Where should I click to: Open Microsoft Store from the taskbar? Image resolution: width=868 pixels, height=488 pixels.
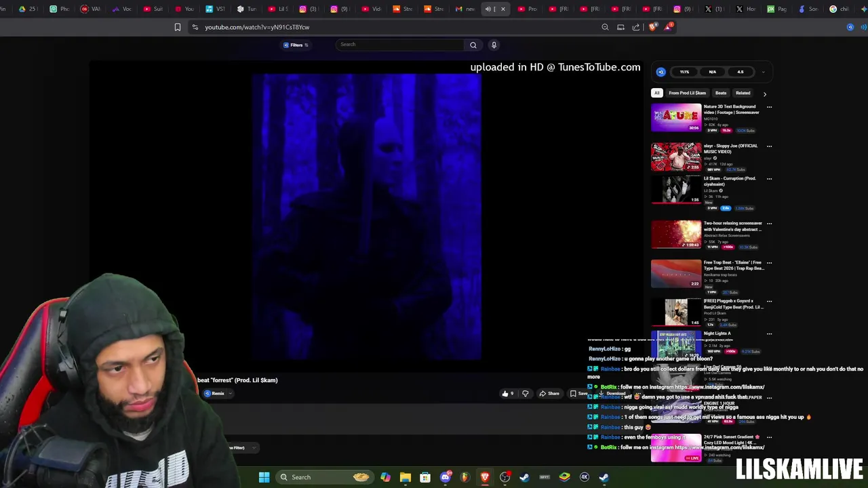[x=425, y=477]
